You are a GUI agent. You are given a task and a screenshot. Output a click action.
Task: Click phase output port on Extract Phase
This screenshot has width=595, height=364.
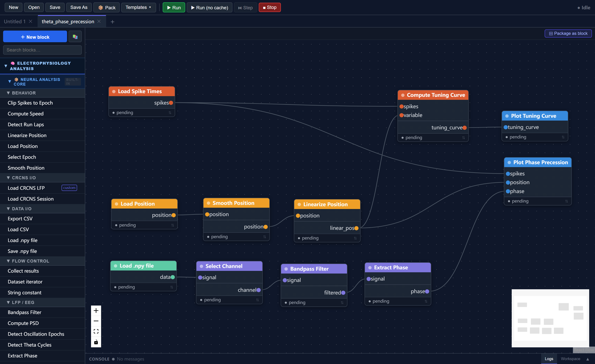click(427, 291)
